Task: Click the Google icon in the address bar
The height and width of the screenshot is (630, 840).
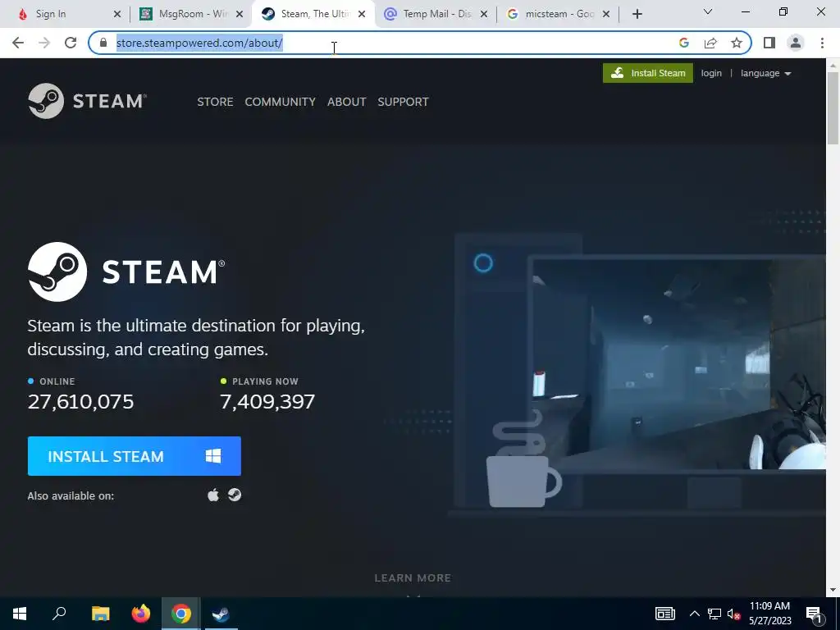Action: coord(683,43)
